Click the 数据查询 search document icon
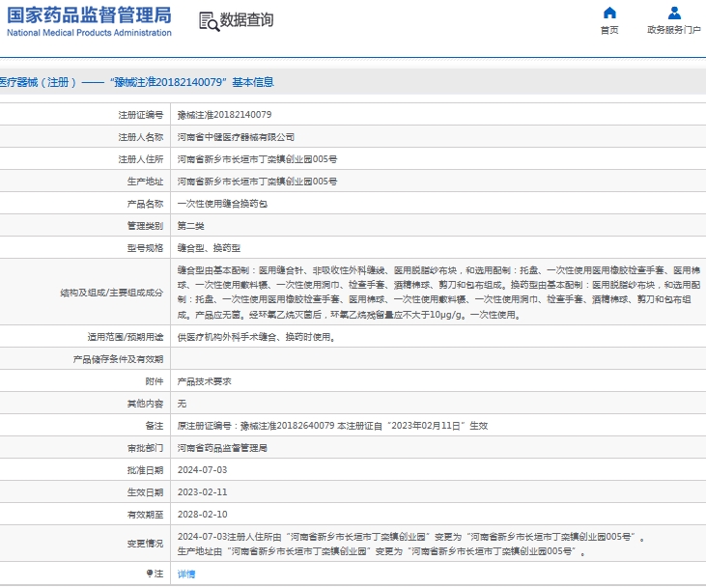Viewport: 706px width, 588px height. click(209, 21)
